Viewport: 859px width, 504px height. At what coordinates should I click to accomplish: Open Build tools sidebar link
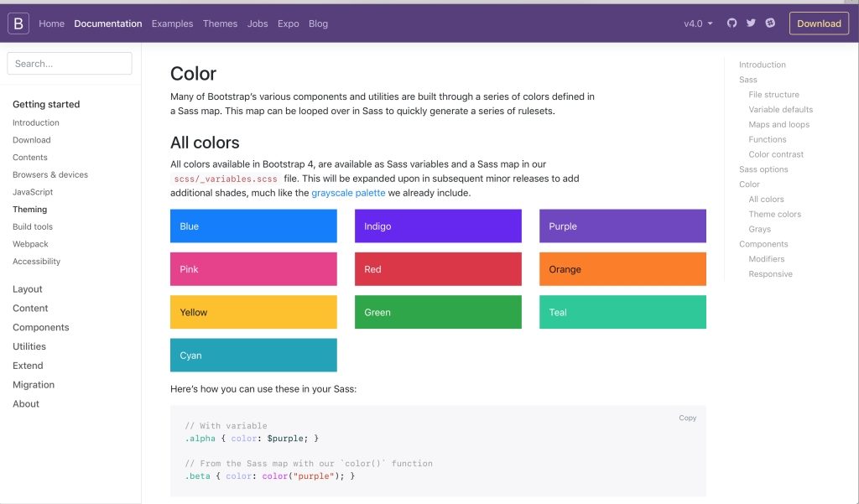(x=33, y=226)
